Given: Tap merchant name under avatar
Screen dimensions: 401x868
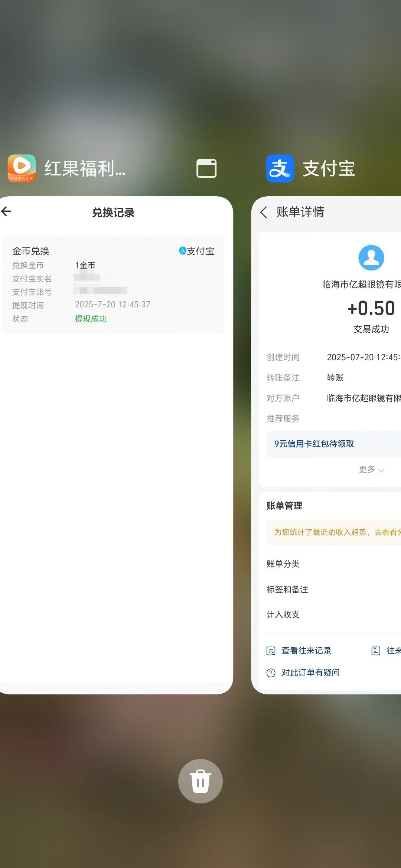Looking at the screenshot, I should point(361,285).
